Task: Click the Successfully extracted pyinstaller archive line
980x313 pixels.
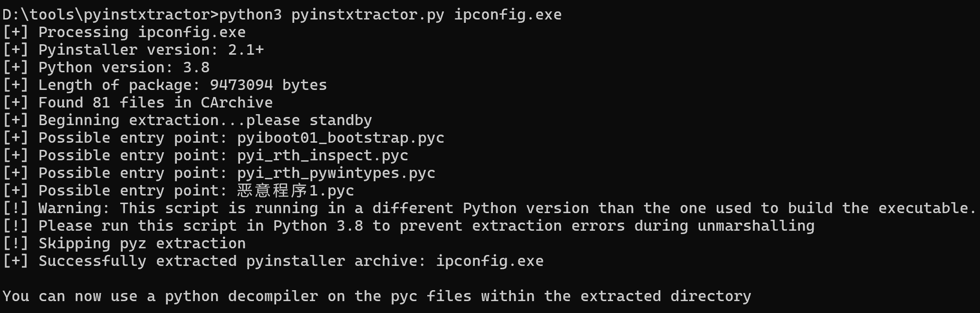Action: point(273,261)
